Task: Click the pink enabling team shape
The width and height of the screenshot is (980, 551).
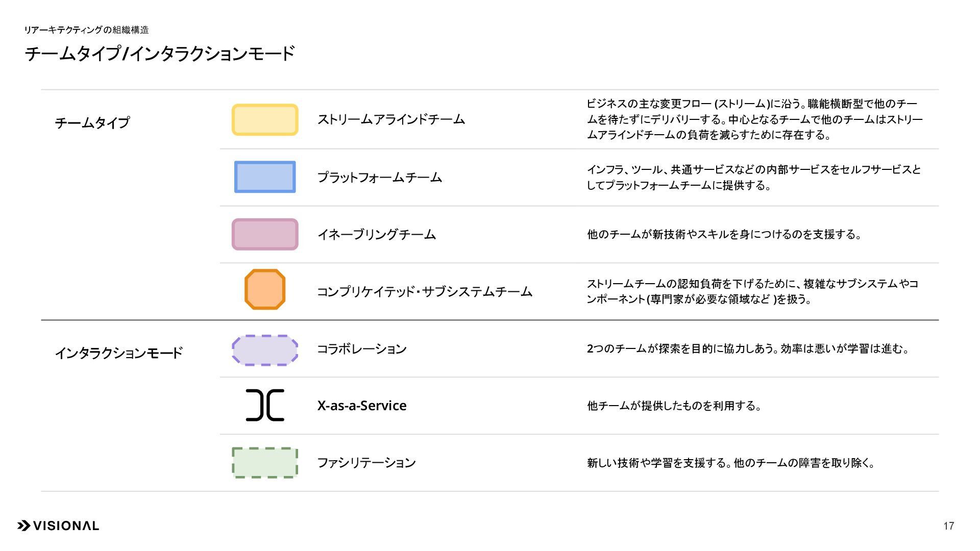Action: [x=265, y=234]
